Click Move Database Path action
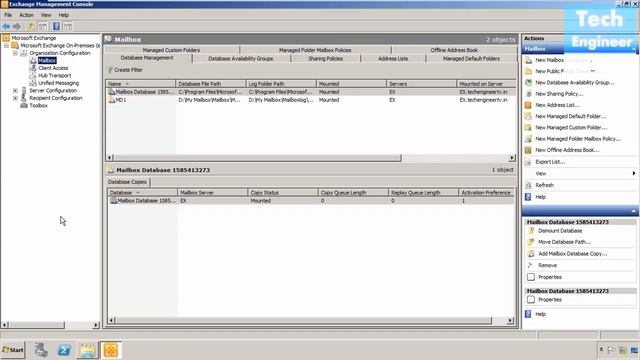 click(x=564, y=242)
